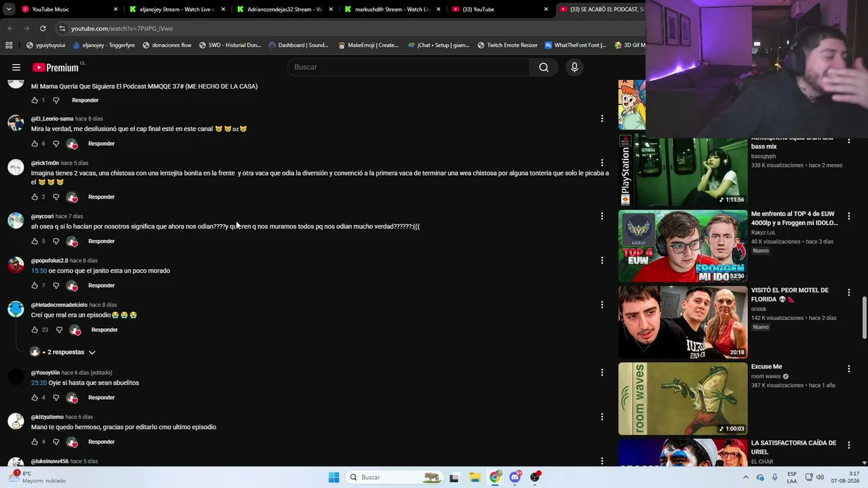Image resolution: width=868 pixels, height=488 pixels.
Task: View site information icon in address bar
Action: (x=62, y=28)
